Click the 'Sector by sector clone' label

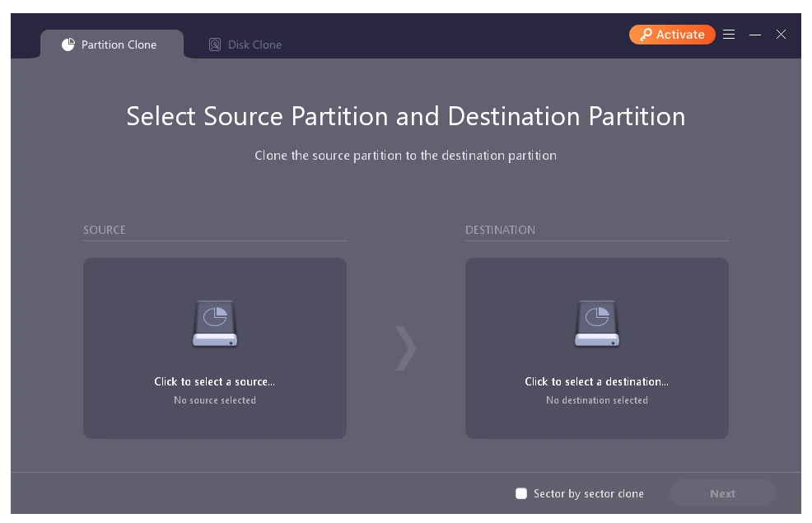588,493
